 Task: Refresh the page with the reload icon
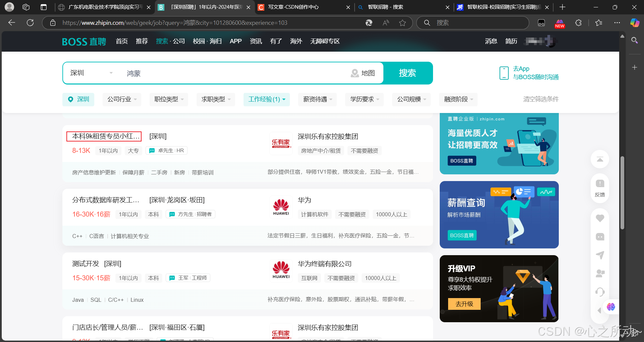[30, 23]
